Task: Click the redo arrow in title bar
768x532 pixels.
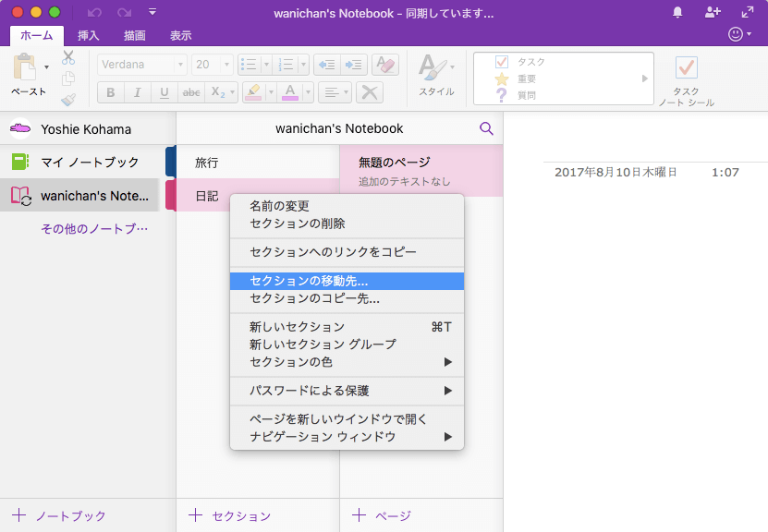Action: [124, 12]
